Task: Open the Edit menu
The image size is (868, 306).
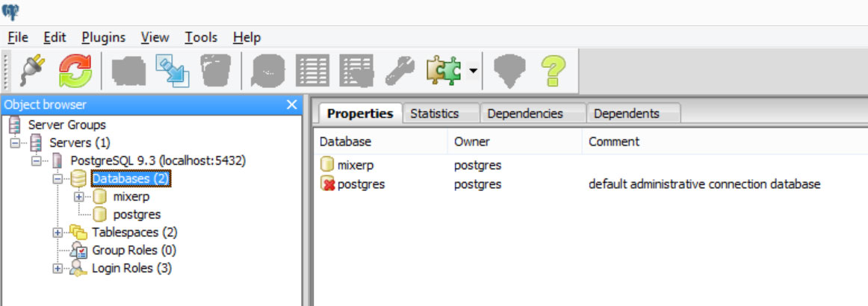Action: [55, 37]
